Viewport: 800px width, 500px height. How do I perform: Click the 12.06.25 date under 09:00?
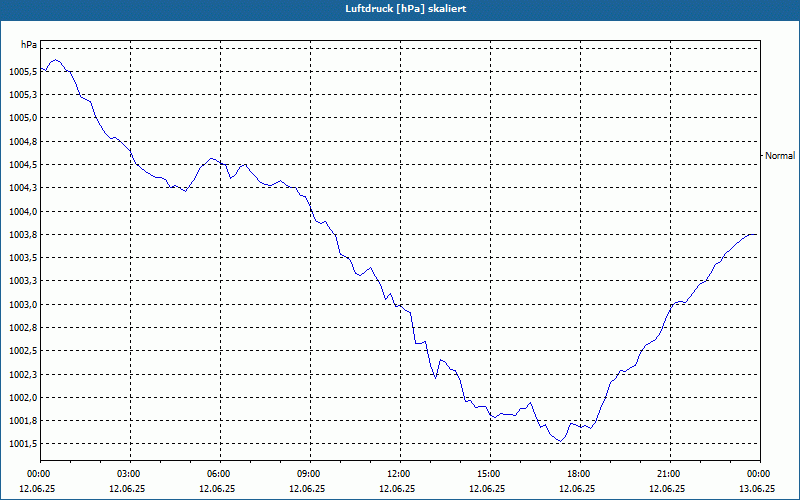point(307,488)
